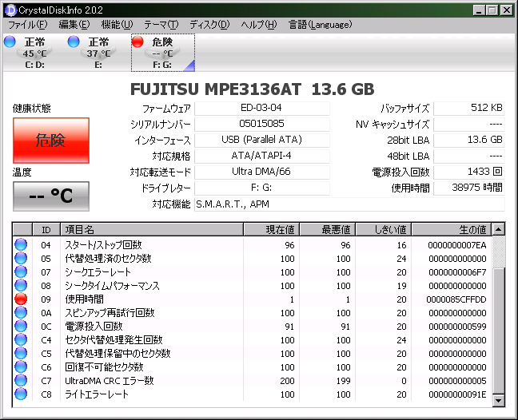Select the 代替処理保留中のセクタ数 row

coord(253,354)
